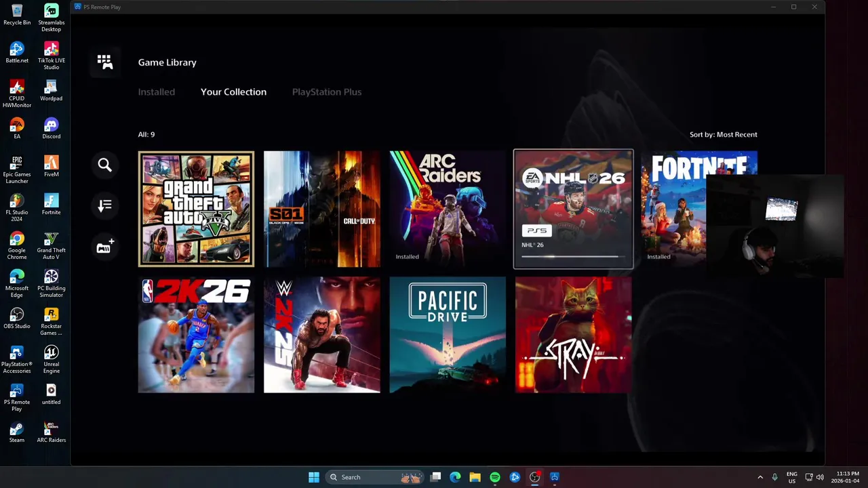Click the All: 9 count label
This screenshot has width=868, height=488.
pyautogui.click(x=146, y=134)
